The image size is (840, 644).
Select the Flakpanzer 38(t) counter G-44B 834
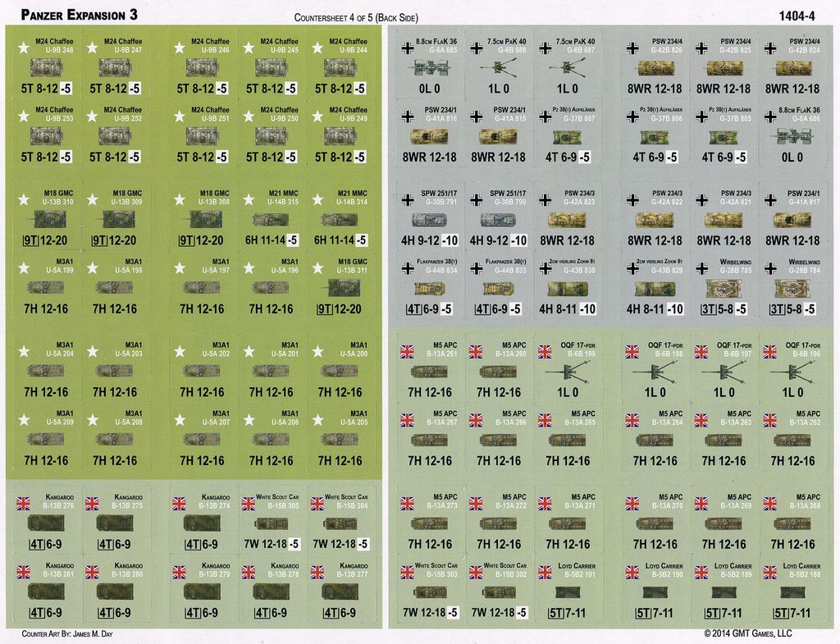coord(430,287)
